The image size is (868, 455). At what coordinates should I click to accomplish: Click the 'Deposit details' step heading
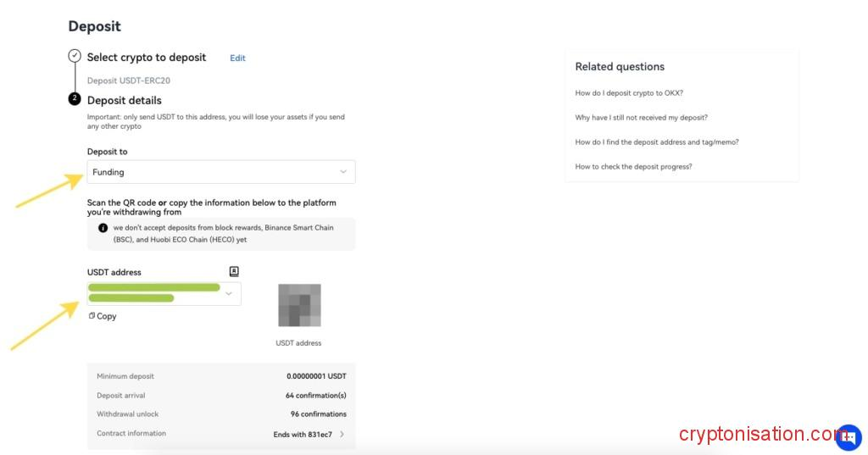coord(125,100)
